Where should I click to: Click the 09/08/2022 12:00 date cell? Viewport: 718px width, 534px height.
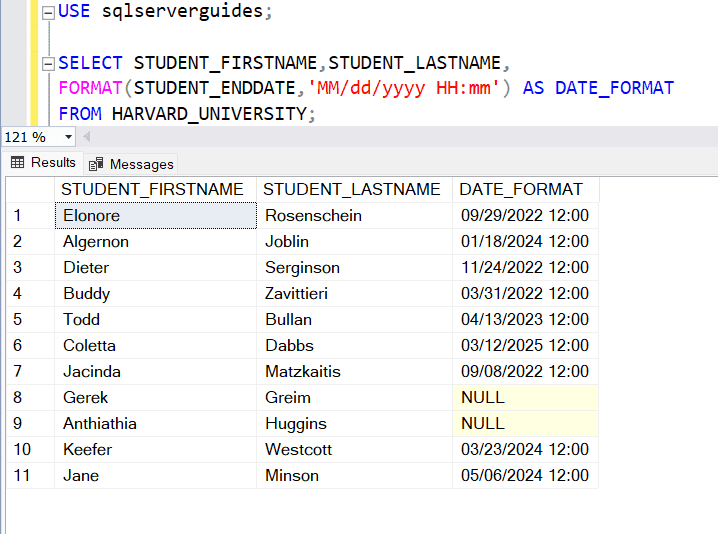pyautogui.click(x=525, y=371)
